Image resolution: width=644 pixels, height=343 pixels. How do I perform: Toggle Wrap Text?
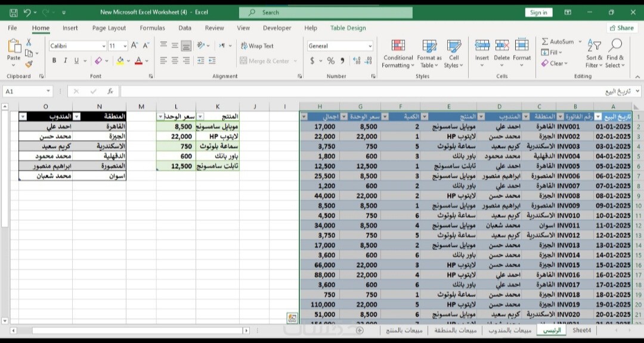[257, 45]
